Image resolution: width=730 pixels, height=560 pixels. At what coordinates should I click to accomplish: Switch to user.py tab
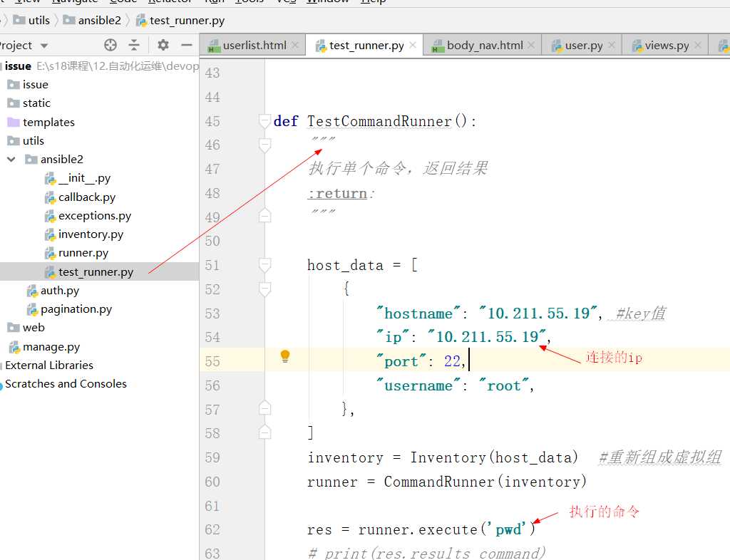[583, 46]
